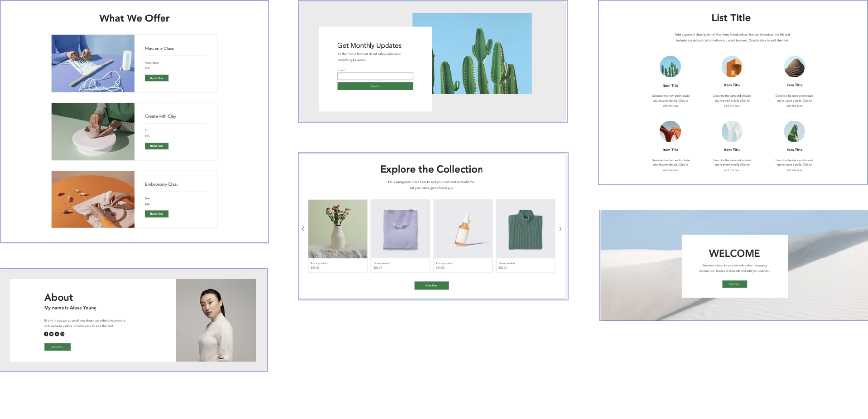
Task: Open the green sweater product thumbnail
Action: click(x=525, y=229)
